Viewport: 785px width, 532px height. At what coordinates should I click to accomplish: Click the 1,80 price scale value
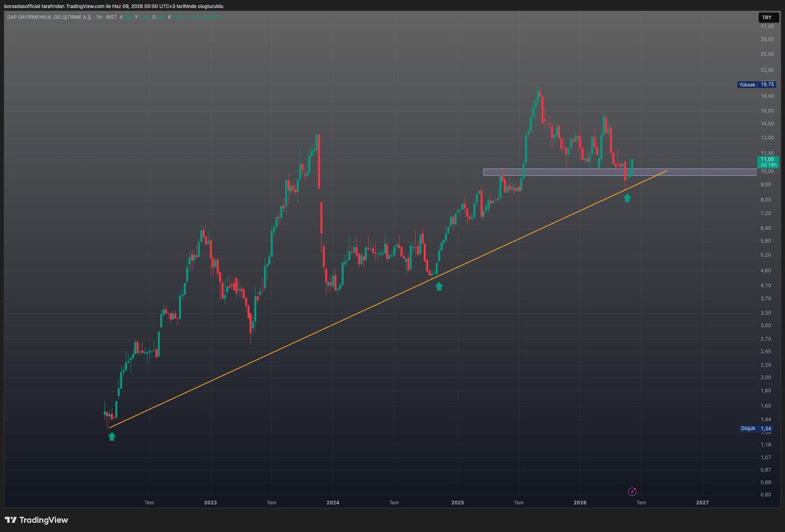[x=767, y=390]
